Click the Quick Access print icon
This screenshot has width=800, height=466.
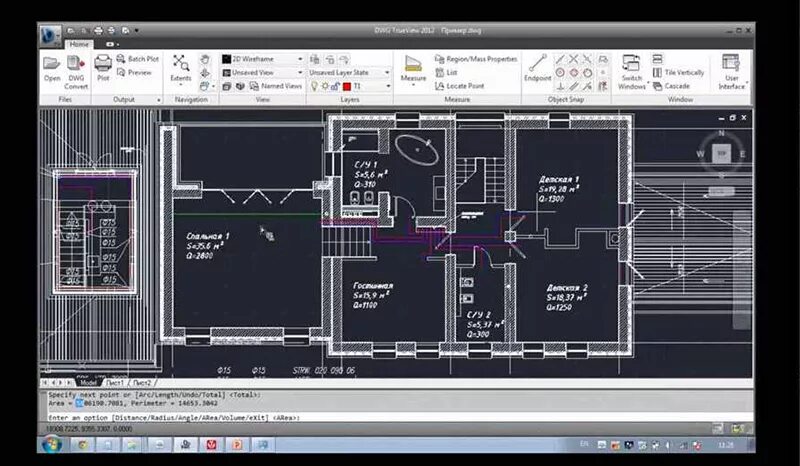coord(98,31)
